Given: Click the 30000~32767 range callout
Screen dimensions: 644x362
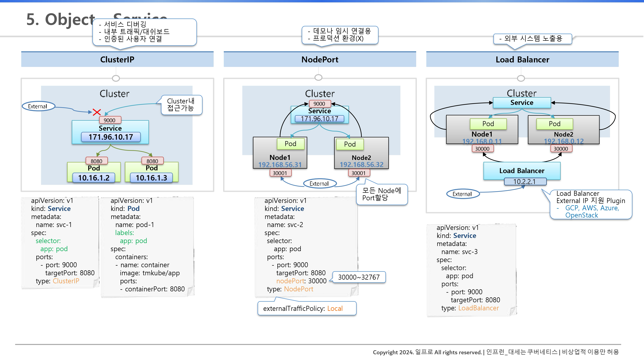Looking at the screenshot, I should [x=359, y=277].
